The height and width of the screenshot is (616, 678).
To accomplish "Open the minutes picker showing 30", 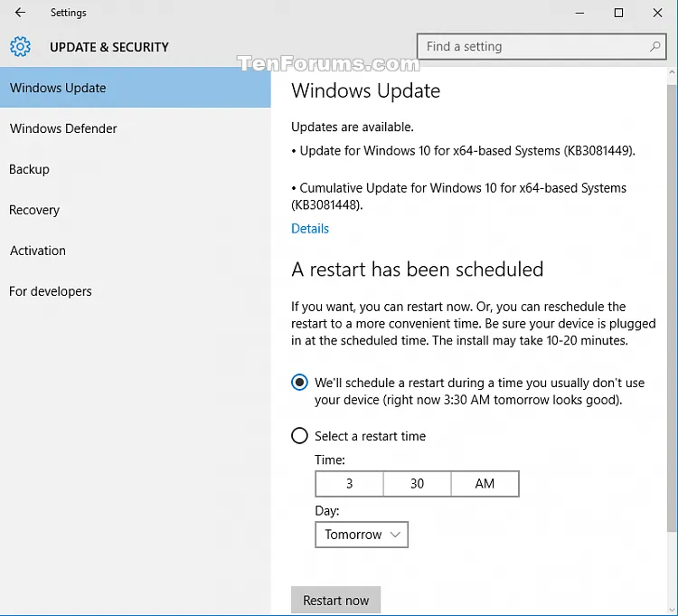I will point(417,484).
